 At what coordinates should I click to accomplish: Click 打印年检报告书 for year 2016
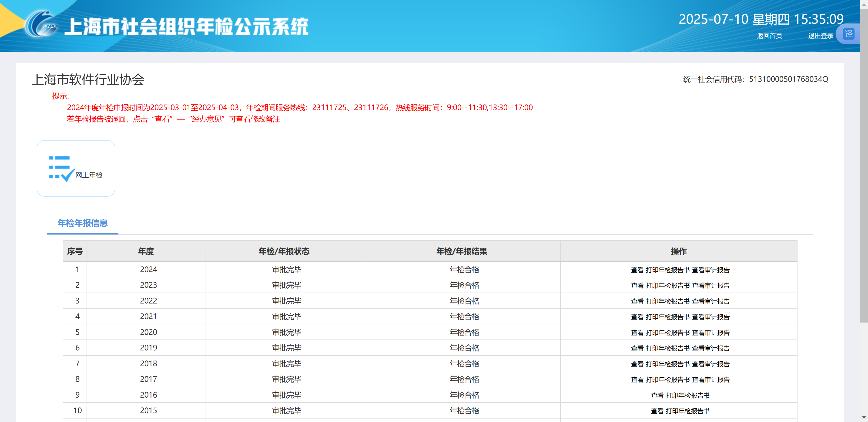click(688, 395)
